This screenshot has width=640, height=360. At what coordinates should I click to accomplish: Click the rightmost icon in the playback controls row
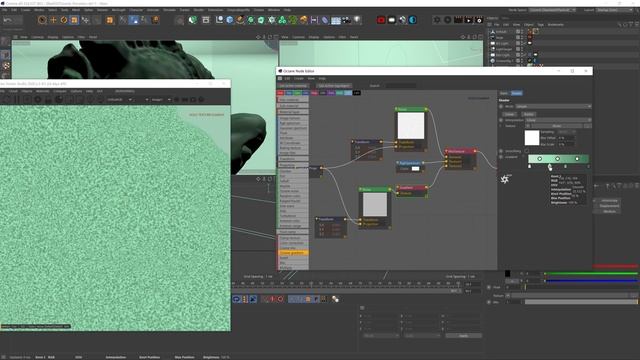(x=335, y=299)
